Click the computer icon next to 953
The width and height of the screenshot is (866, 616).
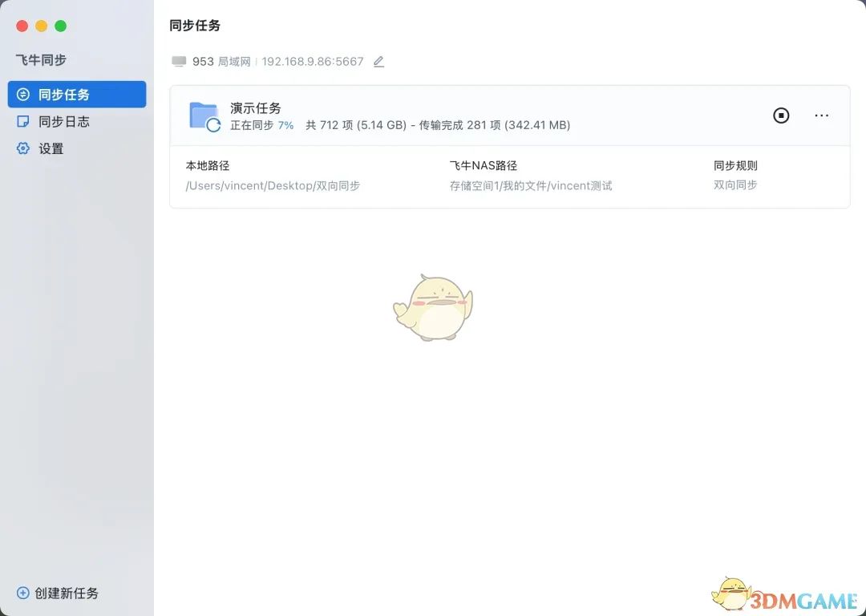178,61
